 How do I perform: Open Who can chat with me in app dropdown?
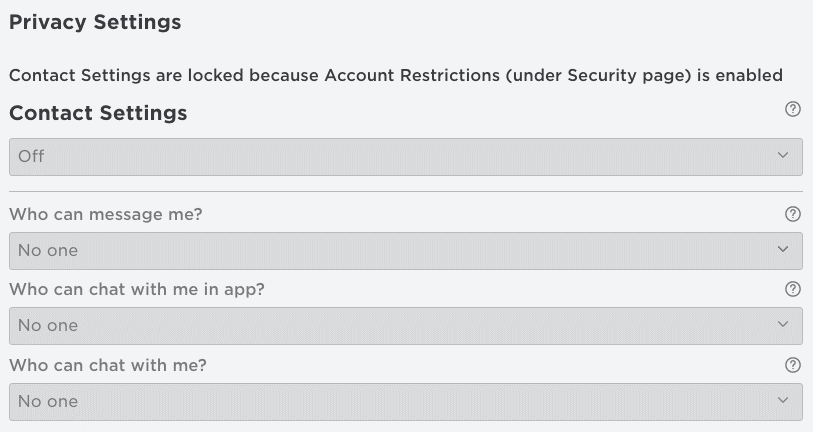[x=405, y=325]
